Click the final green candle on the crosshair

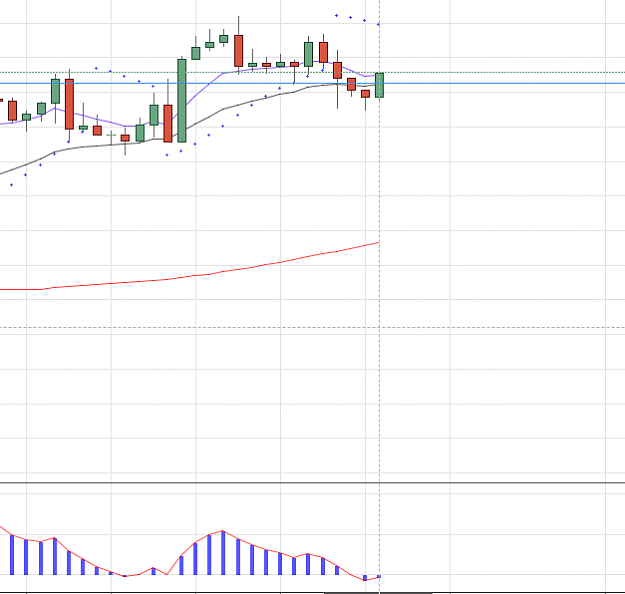[x=379, y=85]
